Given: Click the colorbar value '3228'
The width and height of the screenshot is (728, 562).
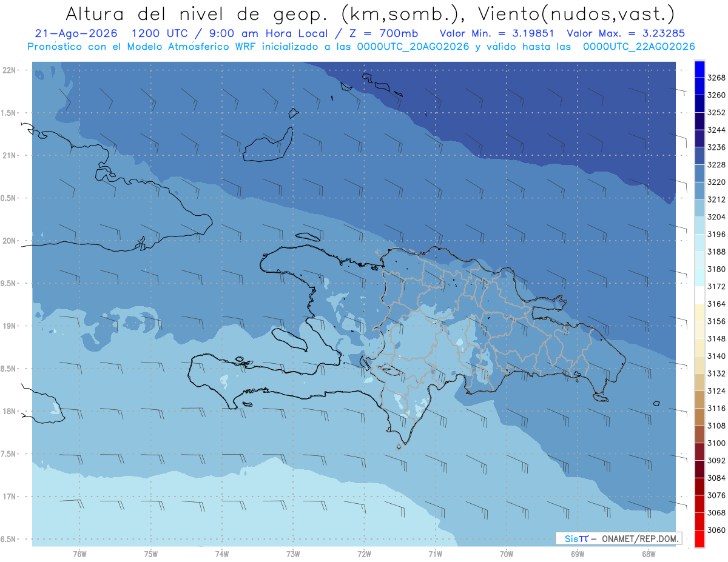Looking at the screenshot, I should click(x=716, y=164).
